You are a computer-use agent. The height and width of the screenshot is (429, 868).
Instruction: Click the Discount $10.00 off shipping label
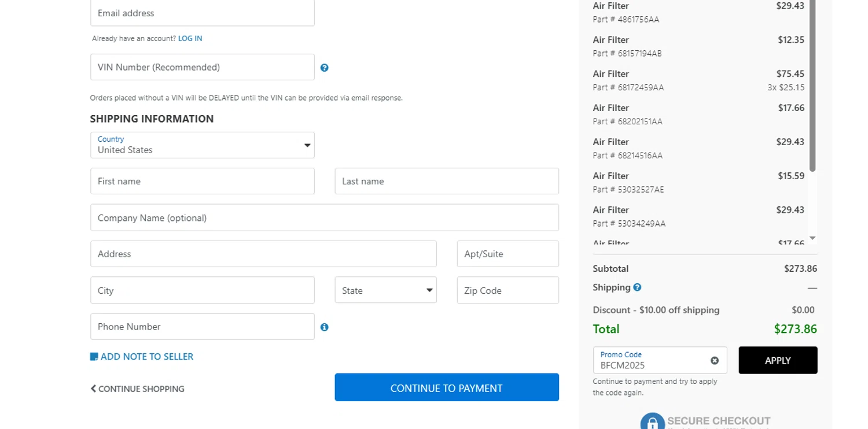(x=656, y=310)
